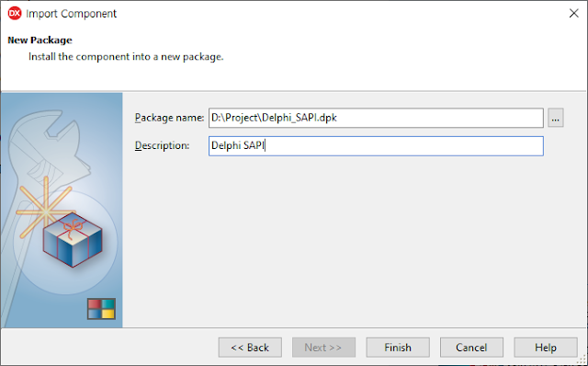Click the 'Description:' label
The width and height of the screenshot is (588, 366).
162,145
